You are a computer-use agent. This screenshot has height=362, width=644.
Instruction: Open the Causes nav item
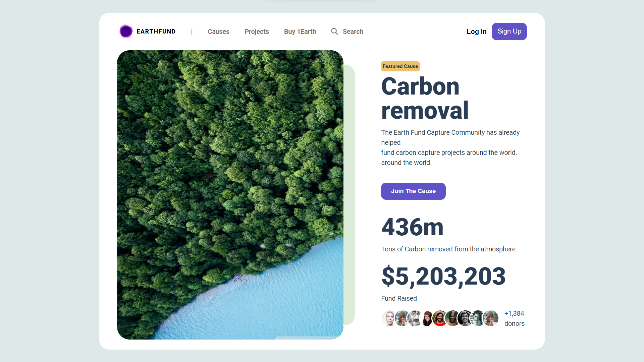pyautogui.click(x=218, y=32)
